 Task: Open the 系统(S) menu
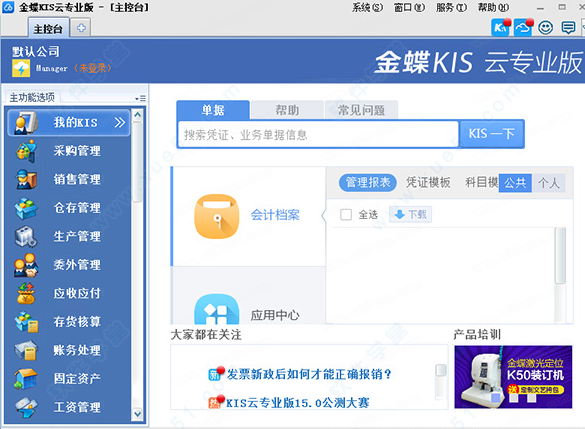pyautogui.click(x=367, y=7)
